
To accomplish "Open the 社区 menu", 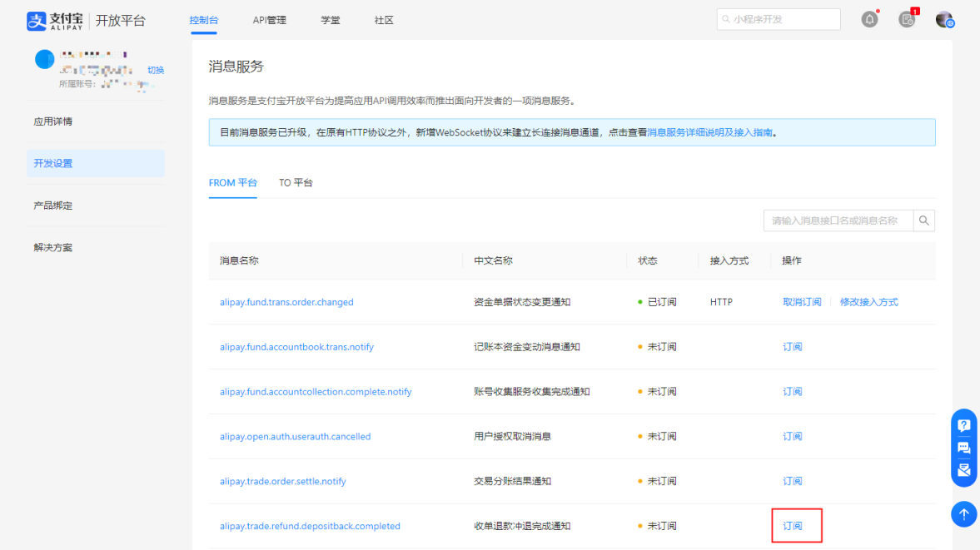I will click(x=384, y=20).
